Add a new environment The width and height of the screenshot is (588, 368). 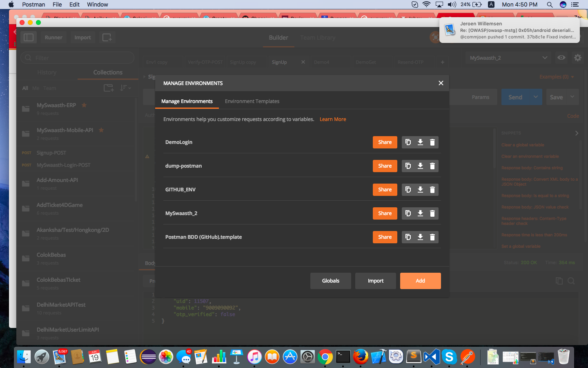pyautogui.click(x=421, y=281)
